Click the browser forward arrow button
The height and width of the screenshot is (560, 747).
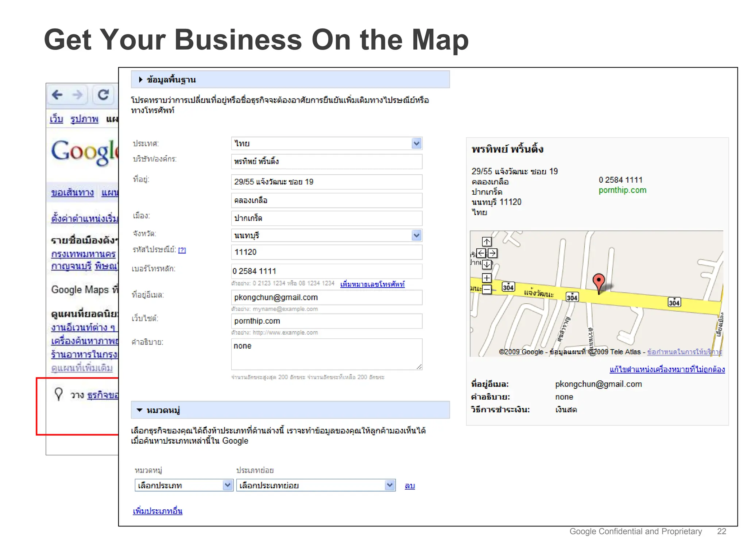click(x=77, y=95)
